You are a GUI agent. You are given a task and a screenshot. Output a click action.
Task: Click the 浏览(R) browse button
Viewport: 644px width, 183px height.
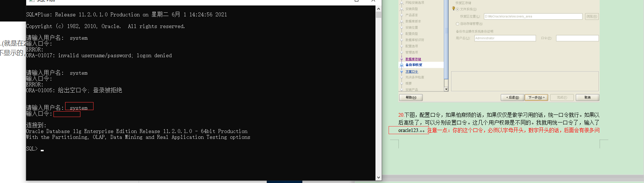point(592,16)
